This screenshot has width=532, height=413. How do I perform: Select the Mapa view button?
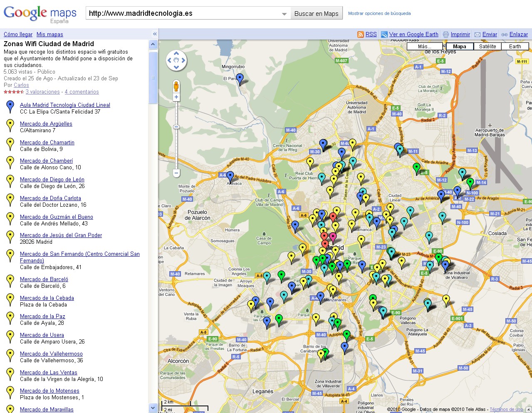459,47
